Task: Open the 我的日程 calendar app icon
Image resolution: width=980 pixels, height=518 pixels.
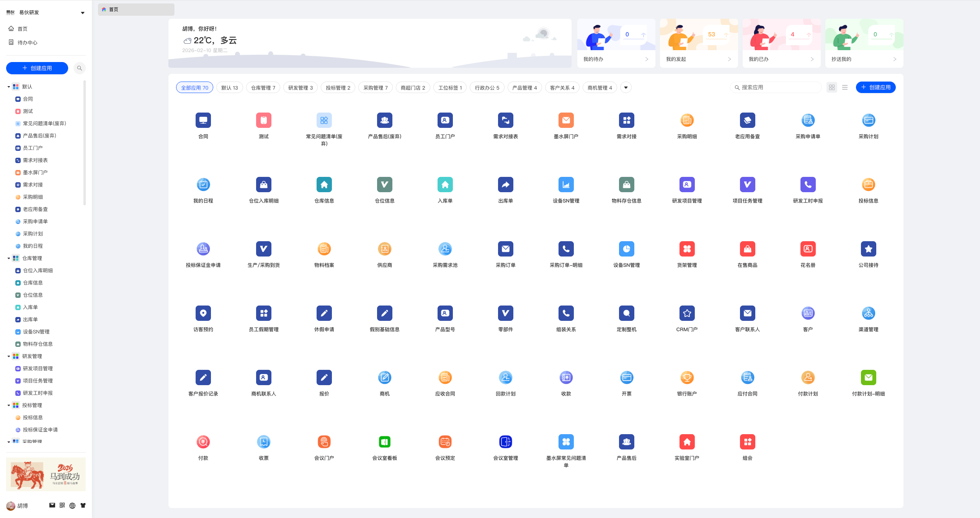Action: pos(203,185)
